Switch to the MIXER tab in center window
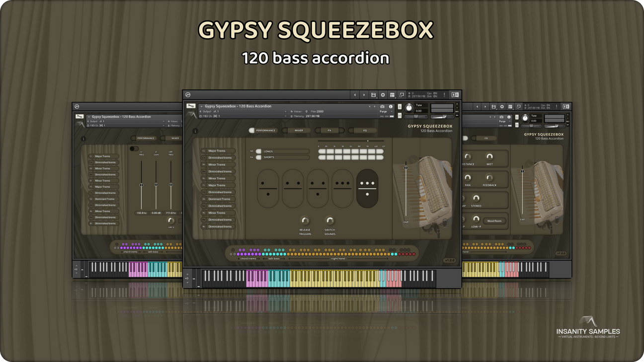 (297, 130)
